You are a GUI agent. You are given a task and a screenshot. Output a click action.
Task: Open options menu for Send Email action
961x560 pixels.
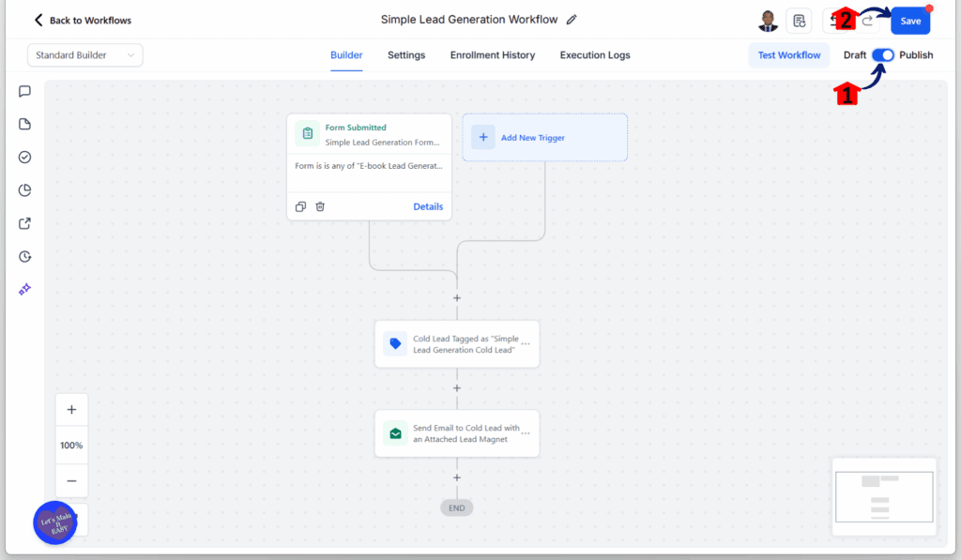click(x=526, y=433)
